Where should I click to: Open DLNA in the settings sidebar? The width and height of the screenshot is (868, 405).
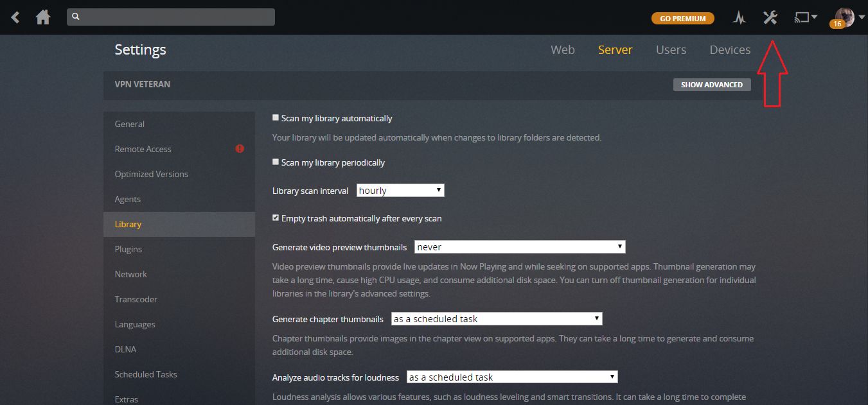point(179,349)
